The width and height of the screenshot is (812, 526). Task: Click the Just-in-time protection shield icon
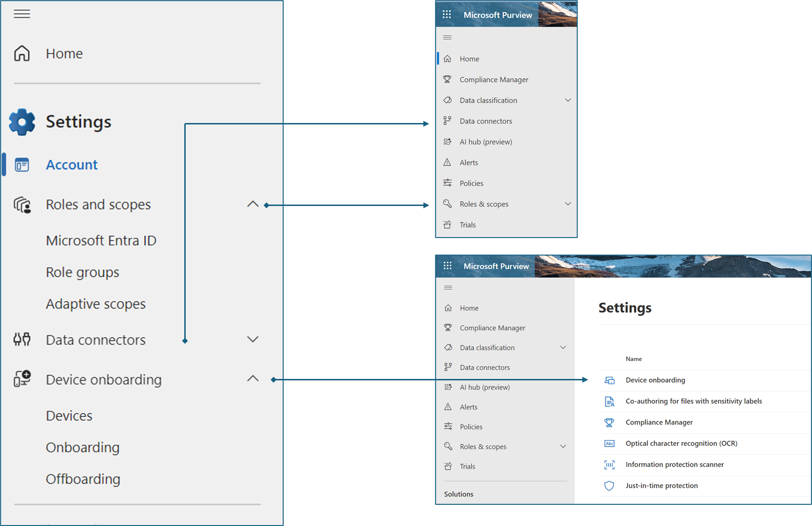pos(609,486)
